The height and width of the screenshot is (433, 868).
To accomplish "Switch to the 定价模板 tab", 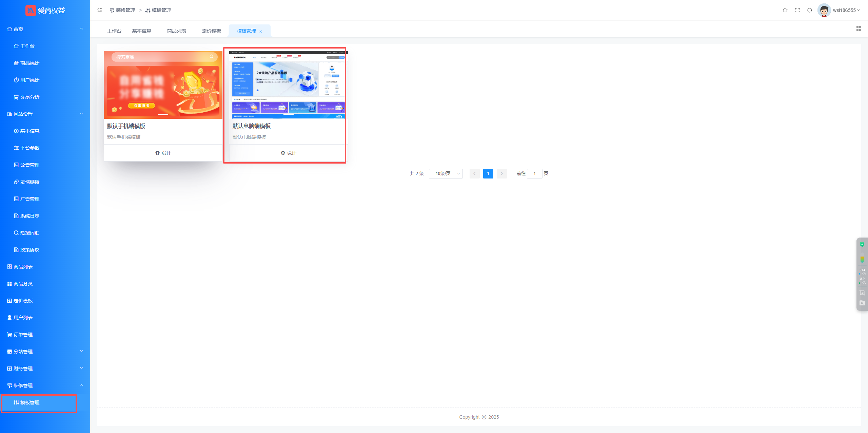I will (211, 31).
